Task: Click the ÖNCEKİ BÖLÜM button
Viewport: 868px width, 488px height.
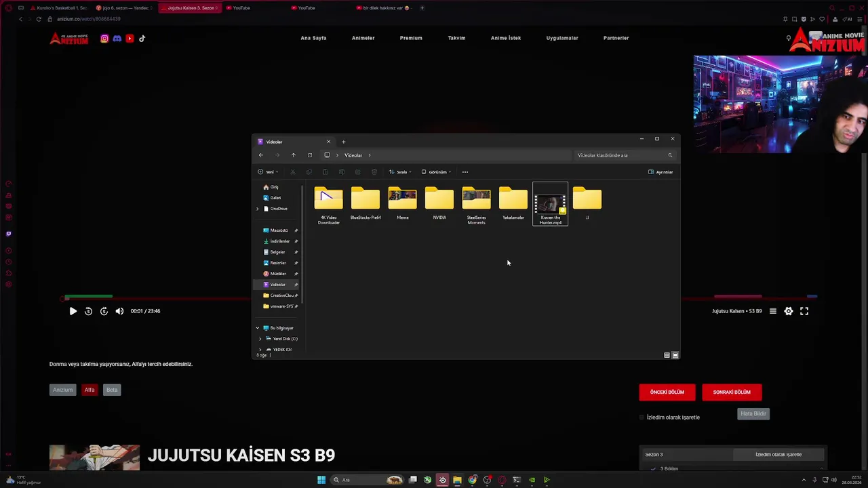Action: coord(667,392)
